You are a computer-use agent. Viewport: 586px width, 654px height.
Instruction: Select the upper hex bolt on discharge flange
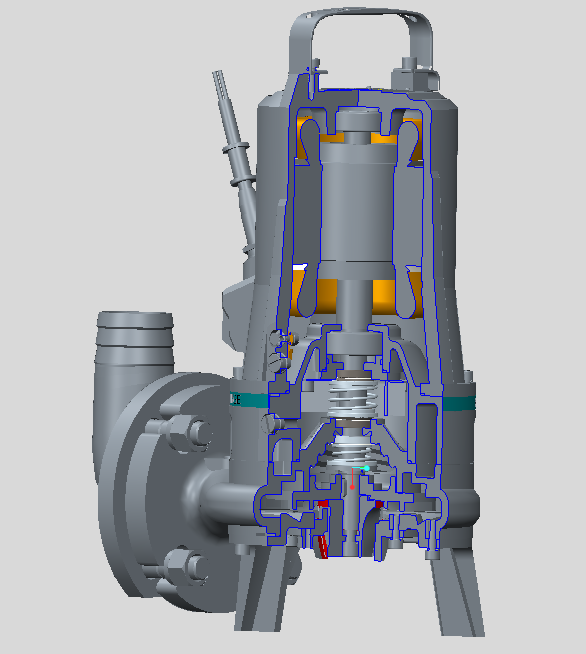click(188, 431)
